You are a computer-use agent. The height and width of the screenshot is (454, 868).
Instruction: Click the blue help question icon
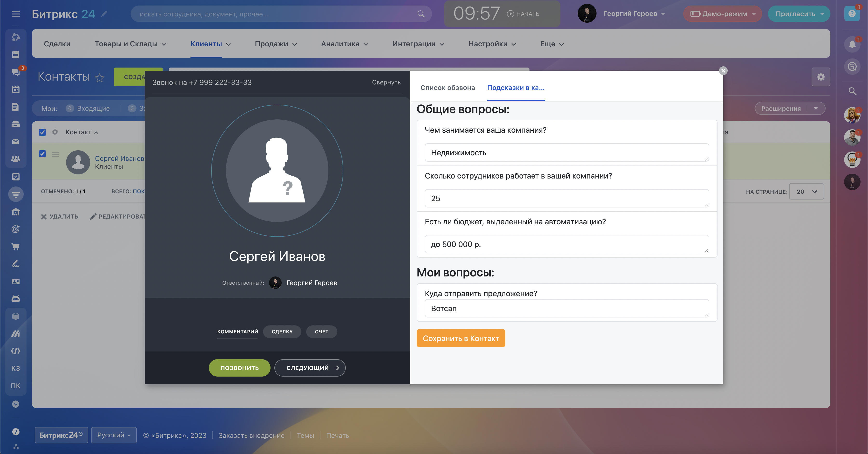pos(852,14)
